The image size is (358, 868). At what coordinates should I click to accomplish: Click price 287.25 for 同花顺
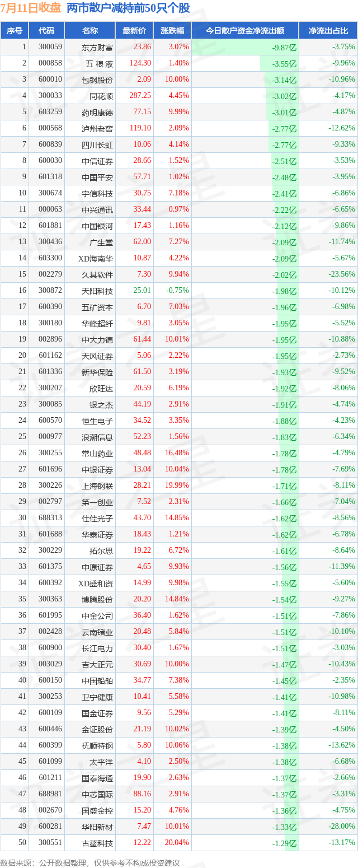(139, 96)
